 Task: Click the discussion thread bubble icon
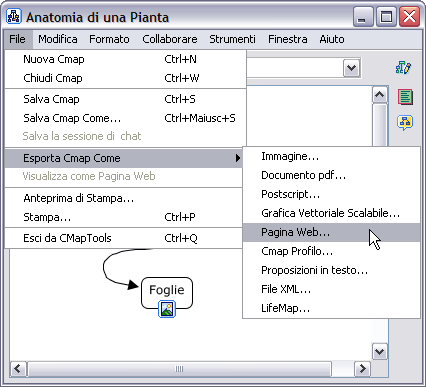coord(405,123)
